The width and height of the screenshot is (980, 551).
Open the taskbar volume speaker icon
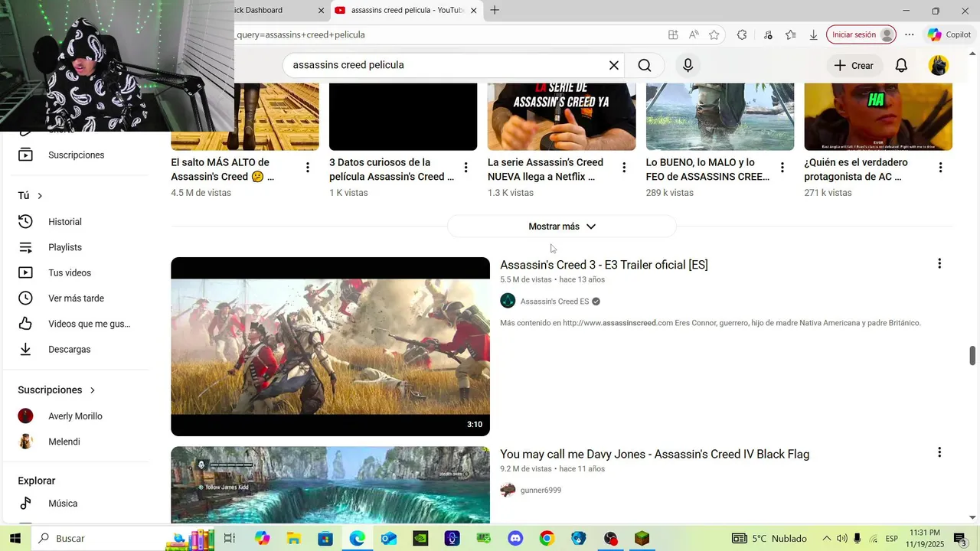point(841,538)
